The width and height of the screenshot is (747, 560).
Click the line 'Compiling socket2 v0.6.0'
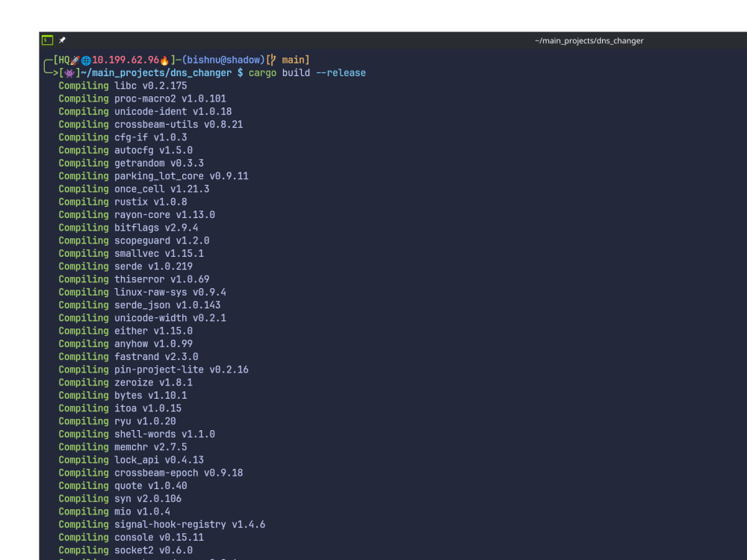coord(125,550)
